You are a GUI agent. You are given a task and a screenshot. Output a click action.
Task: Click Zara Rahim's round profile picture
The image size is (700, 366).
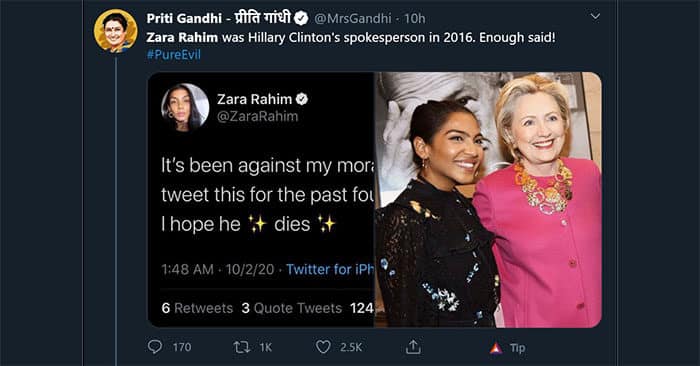[185, 108]
